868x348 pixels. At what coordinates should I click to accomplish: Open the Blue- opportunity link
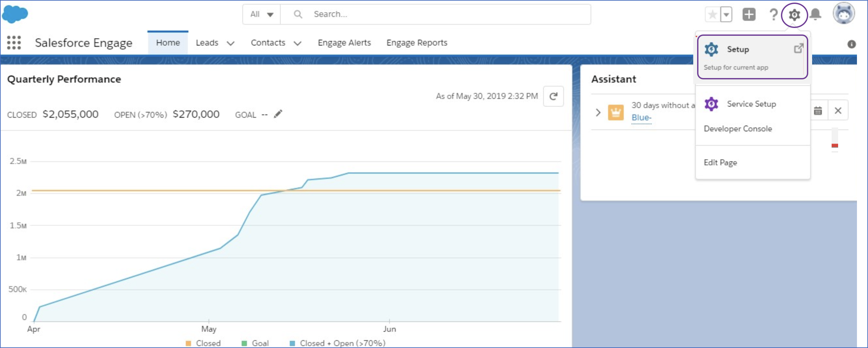641,118
